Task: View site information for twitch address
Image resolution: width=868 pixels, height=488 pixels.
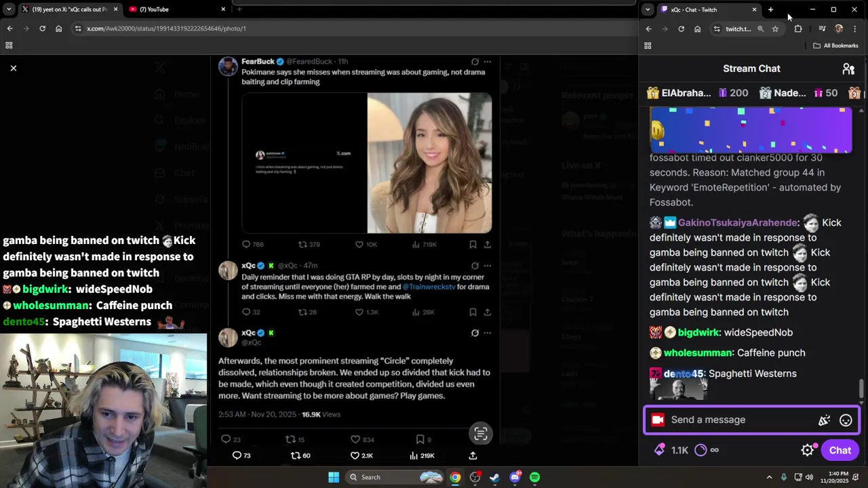Action: click(x=717, y=28)
